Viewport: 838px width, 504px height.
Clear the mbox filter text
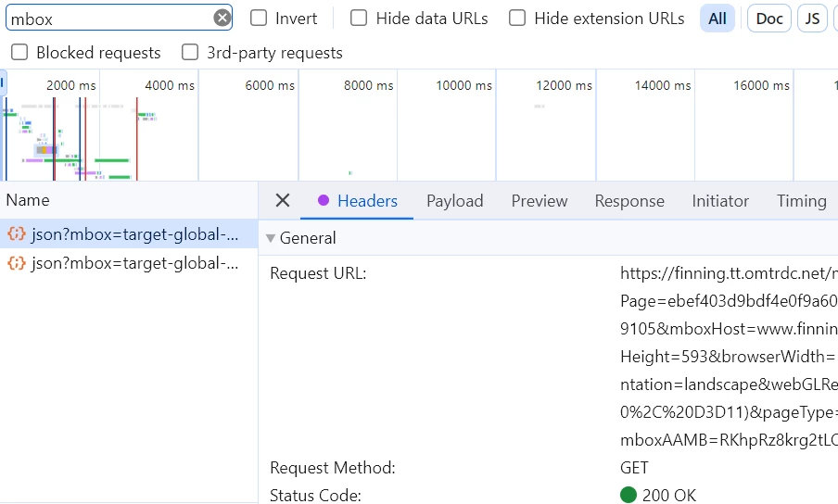click(222, 18)
